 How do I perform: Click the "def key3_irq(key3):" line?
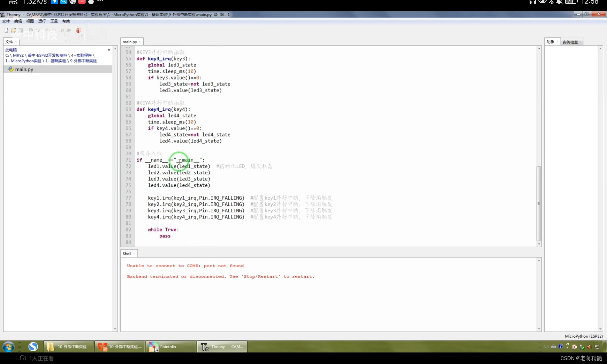163,59
